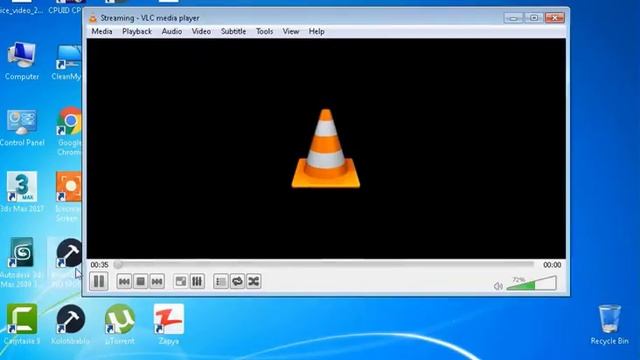The width and height of the screenshot is (640, 360).
Task: Click the VLC cone in video area
Action: [x=326, y=149]
